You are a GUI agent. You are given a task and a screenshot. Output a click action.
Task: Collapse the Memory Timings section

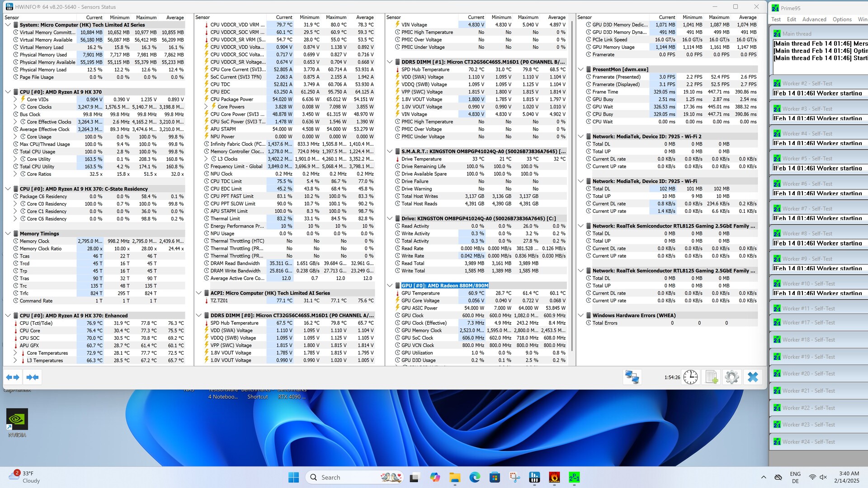(8, 234)
